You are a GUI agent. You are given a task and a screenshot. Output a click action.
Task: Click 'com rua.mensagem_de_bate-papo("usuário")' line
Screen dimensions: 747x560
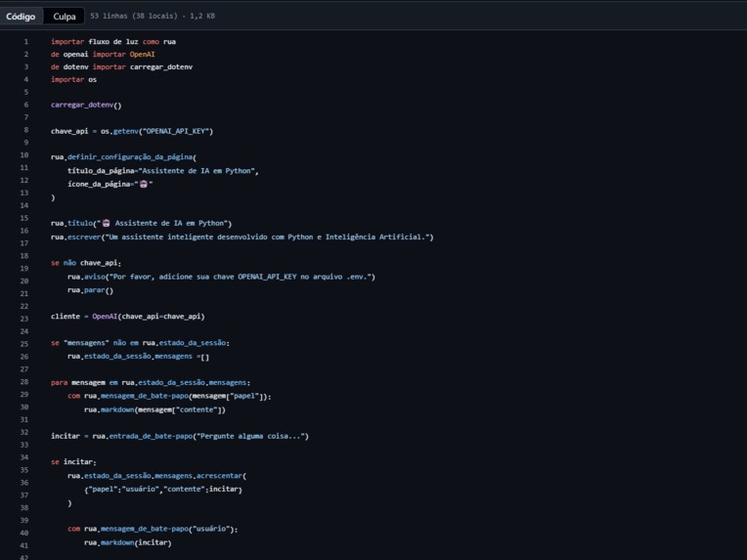tap(153, 529)
